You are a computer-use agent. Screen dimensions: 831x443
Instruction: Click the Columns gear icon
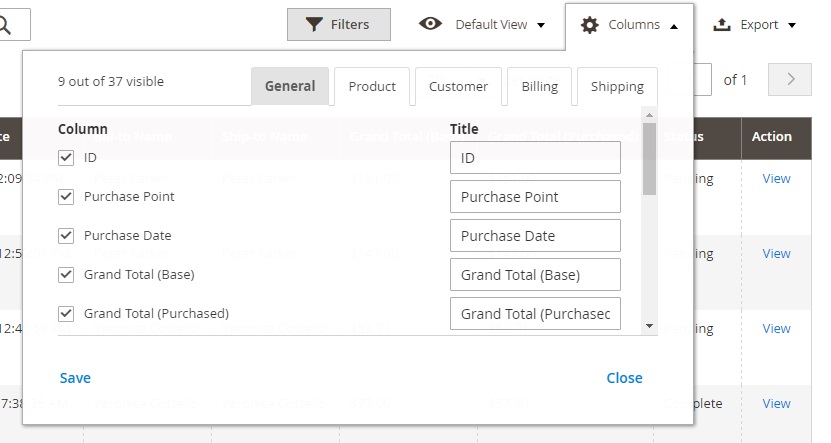[589, 25]
